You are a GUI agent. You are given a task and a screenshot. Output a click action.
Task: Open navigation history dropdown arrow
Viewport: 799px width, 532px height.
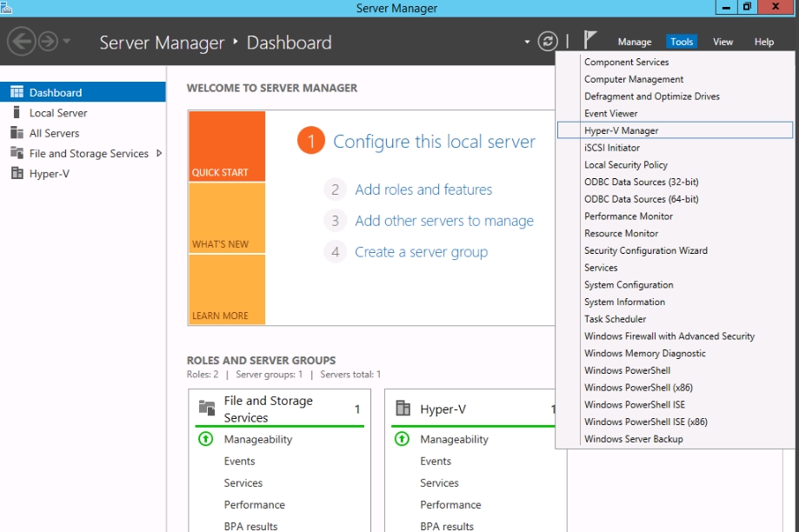click(67, 42)
